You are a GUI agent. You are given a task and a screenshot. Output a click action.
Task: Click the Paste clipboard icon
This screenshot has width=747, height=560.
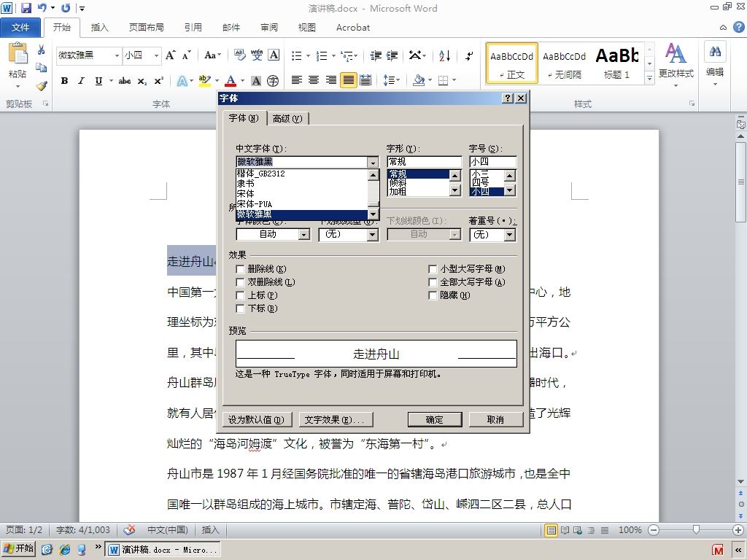[18, 53]
